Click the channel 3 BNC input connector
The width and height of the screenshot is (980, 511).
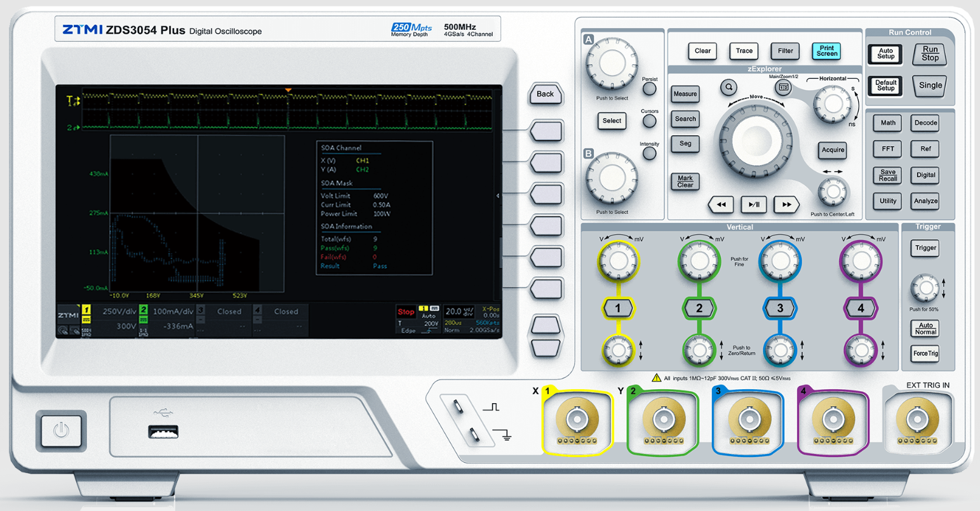[749, 420]
